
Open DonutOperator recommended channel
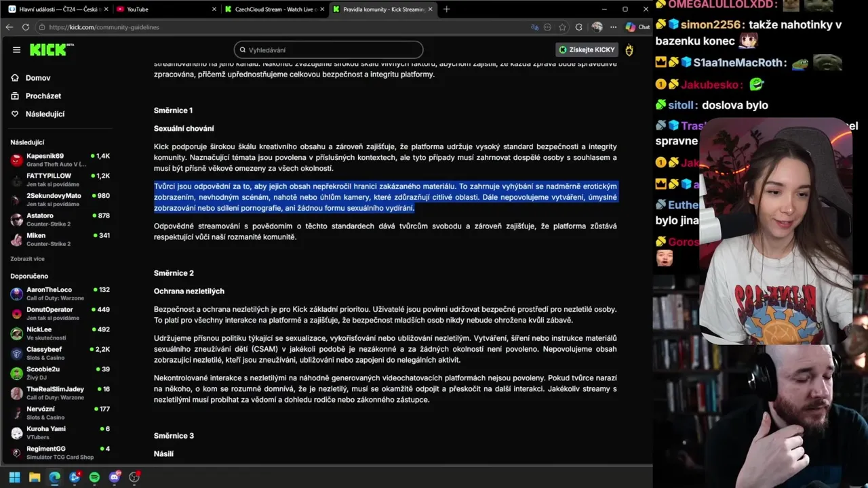pos(60,313)
